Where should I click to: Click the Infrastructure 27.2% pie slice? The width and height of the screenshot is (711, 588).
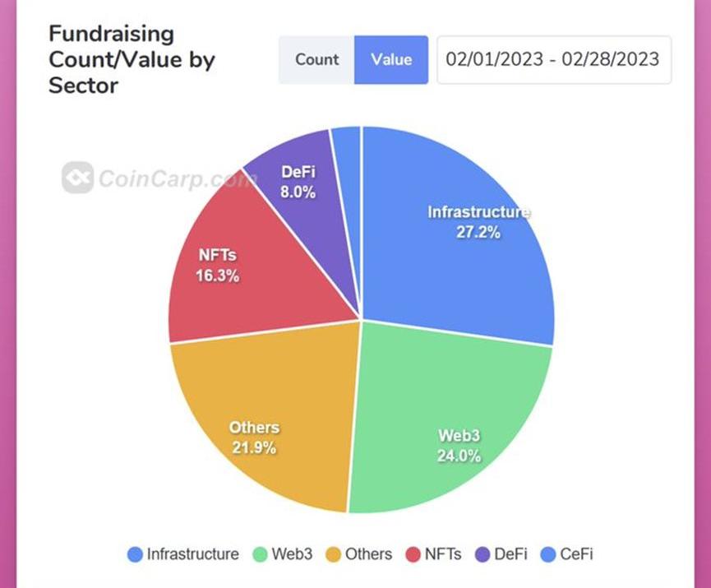pos(460,247)
